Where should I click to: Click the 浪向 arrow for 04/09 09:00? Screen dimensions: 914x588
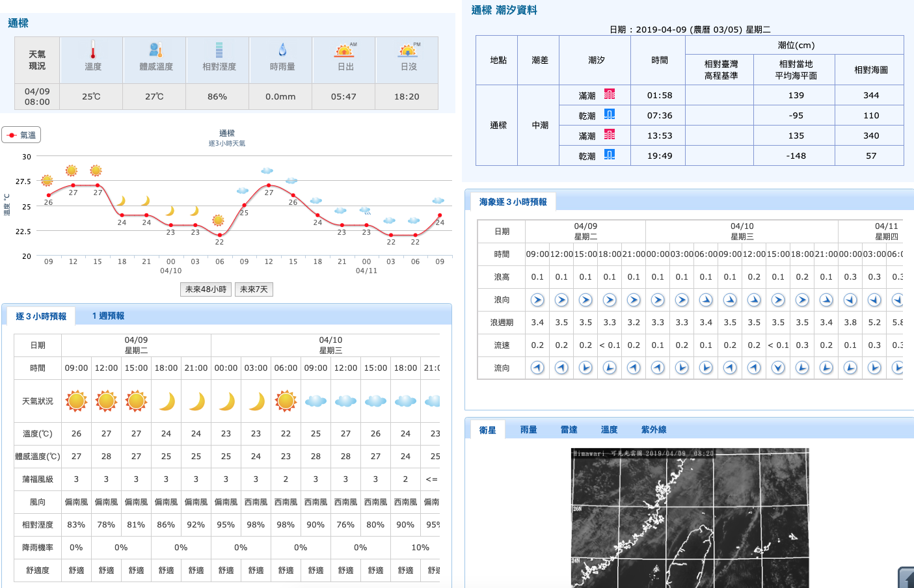537,300
